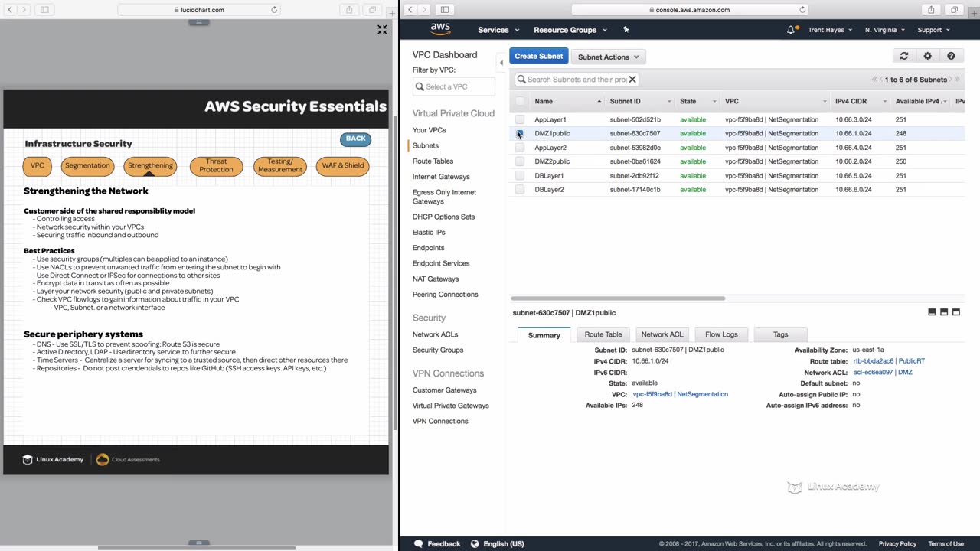The image size is (980, 551).
Task: Click the AWS logo home icon
Action: coord(440,29)
